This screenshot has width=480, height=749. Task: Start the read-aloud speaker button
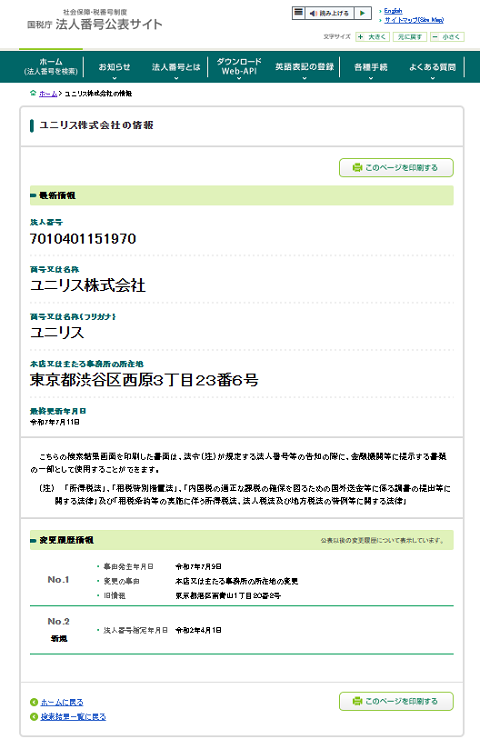pyautogui.click(x=329, y=13)
